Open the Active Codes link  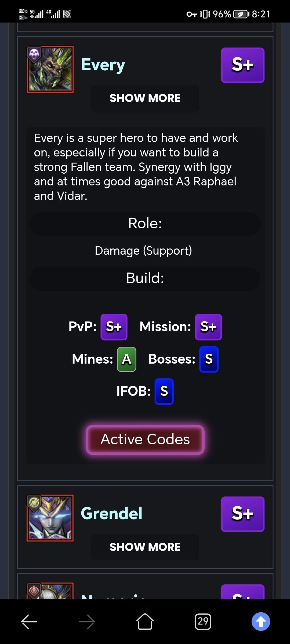pyautogui.click(x=145, y=440)
